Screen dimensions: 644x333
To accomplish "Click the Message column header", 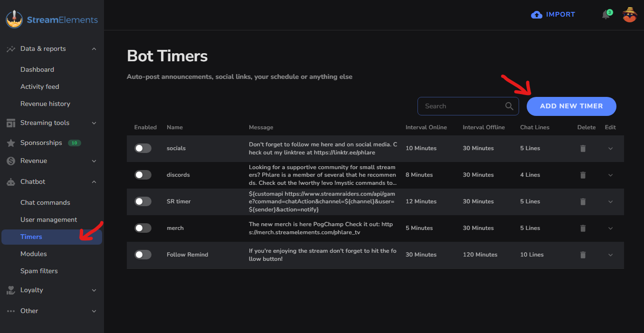I will [x=261, y=127].
